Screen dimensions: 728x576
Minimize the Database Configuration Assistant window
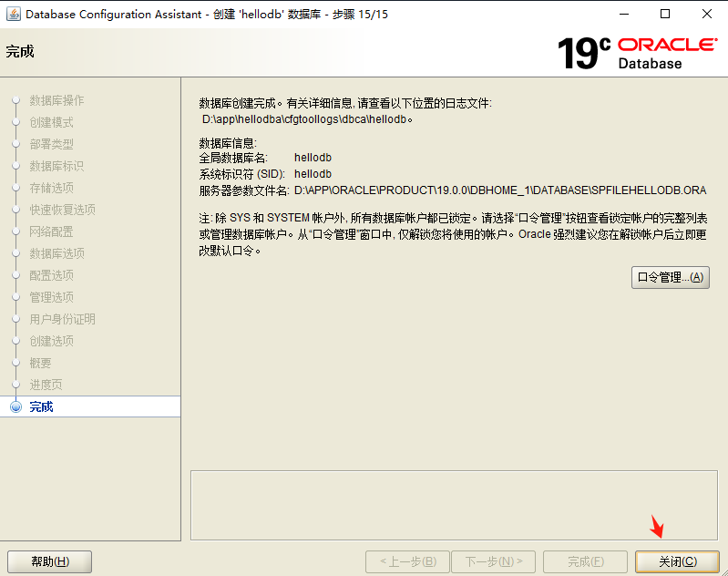[x=624, y=14]
